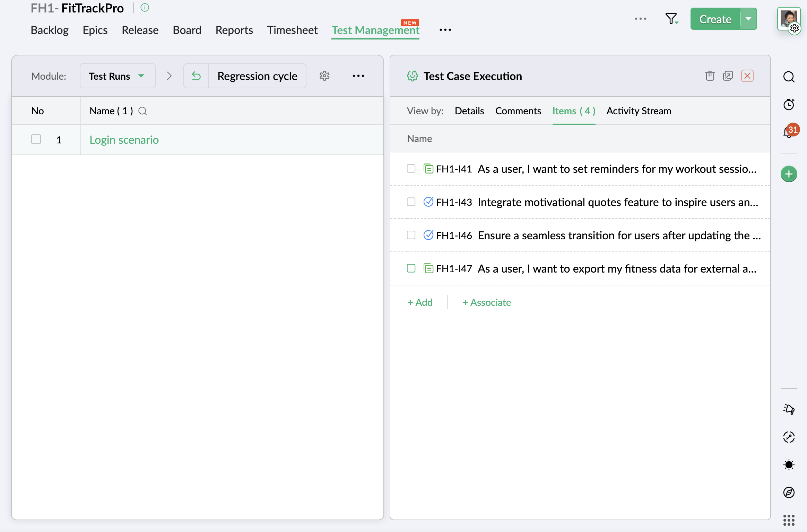Switch to the Activity Stream tab
This screenshot has height=532, width=807.
(x=639, y=111)
